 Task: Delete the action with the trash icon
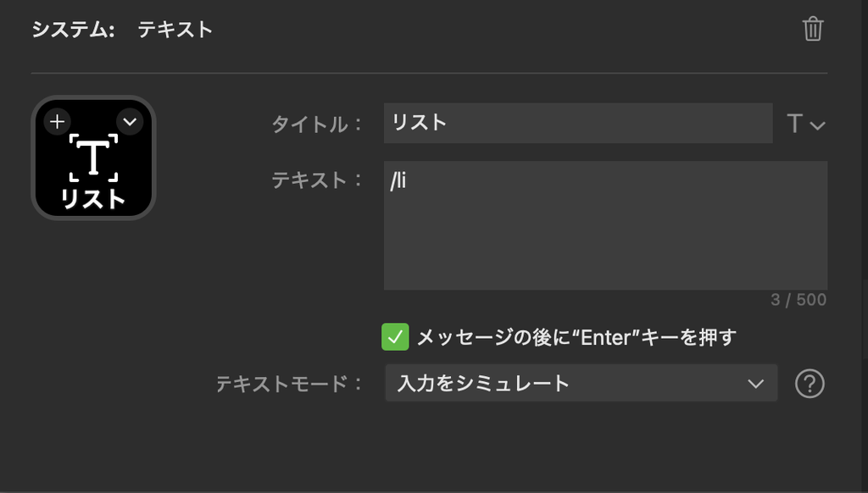pyautogui.click(x=813, y=29)
